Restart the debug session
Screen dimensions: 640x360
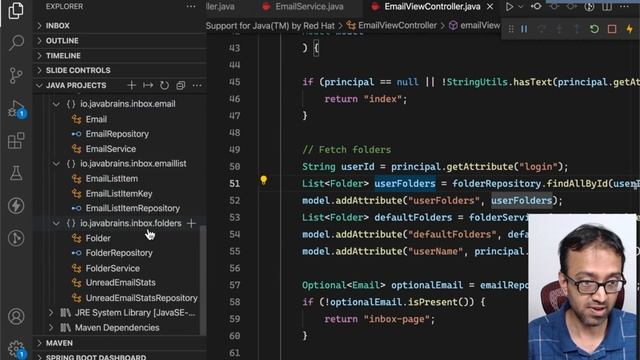(x=594, y=29)
